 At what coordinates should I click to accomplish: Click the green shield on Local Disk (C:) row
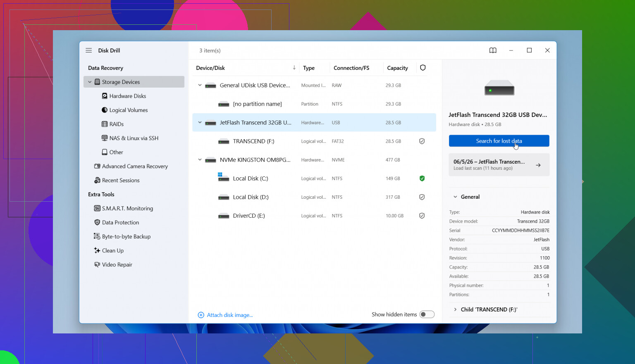pyautogui.click(x=422, y=178)
